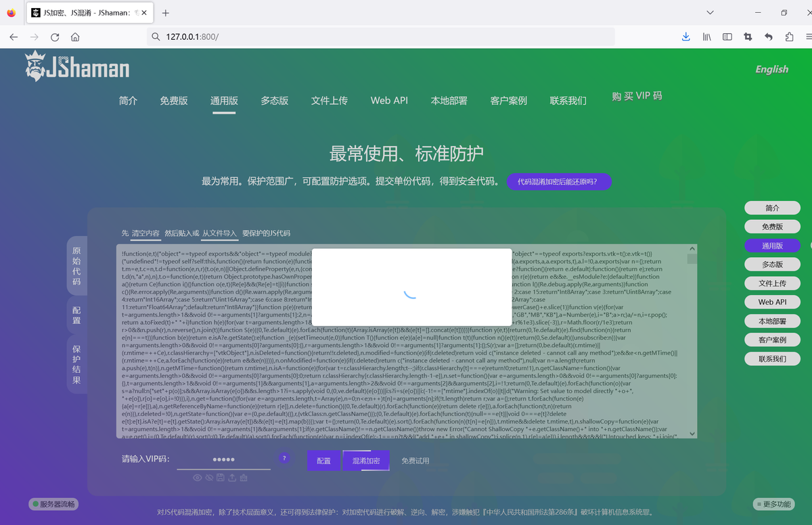
Task: Click the clear/delete icon below VIP input
Action: 242,478
